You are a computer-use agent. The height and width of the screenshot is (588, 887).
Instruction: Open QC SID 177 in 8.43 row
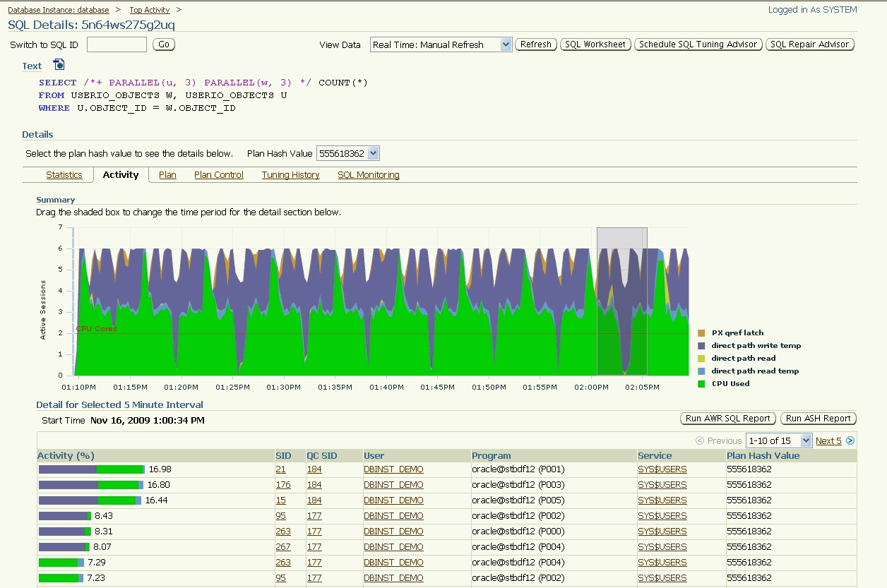point(314,516)
